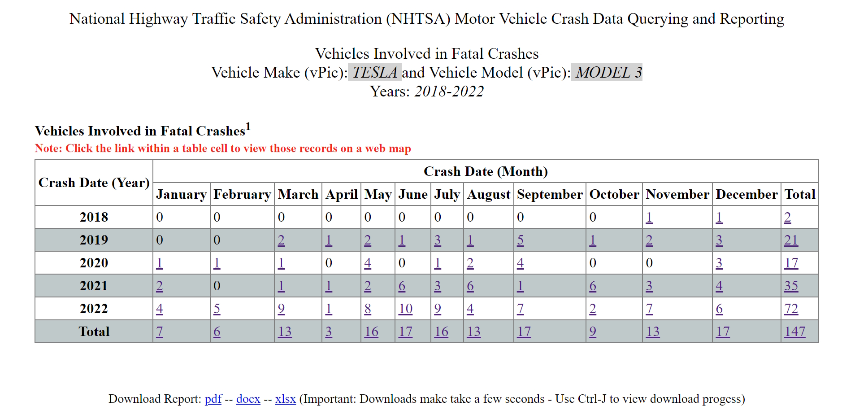Open the 2019 Total 21 link
The width and height of the screenshot is (868, 419).
[x=791, y=240]
